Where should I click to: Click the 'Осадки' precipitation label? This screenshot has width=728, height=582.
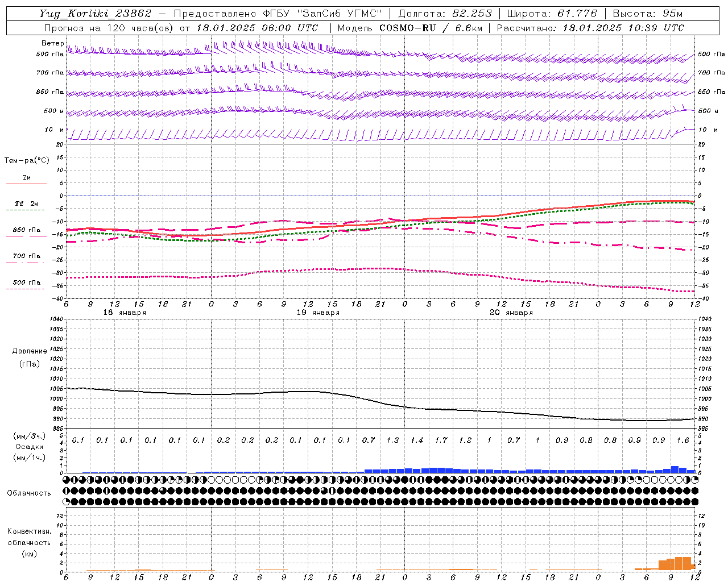(29, 447)
